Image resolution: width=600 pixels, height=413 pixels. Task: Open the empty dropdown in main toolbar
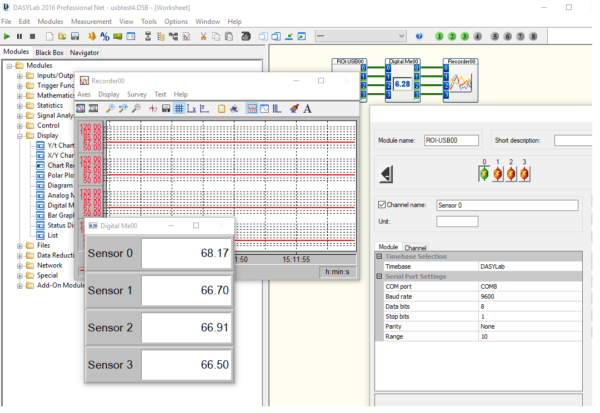pyautogui.click(x=360, y=36)
